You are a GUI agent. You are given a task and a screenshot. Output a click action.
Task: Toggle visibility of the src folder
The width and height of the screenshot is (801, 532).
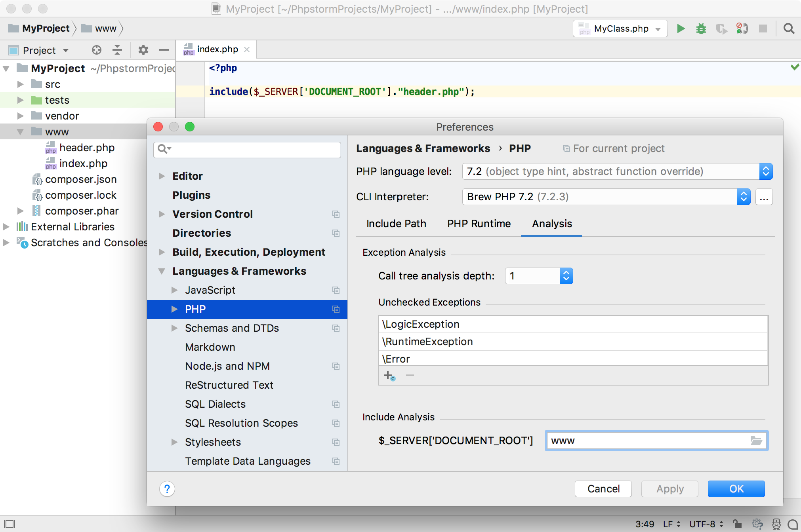pos(21,84)
